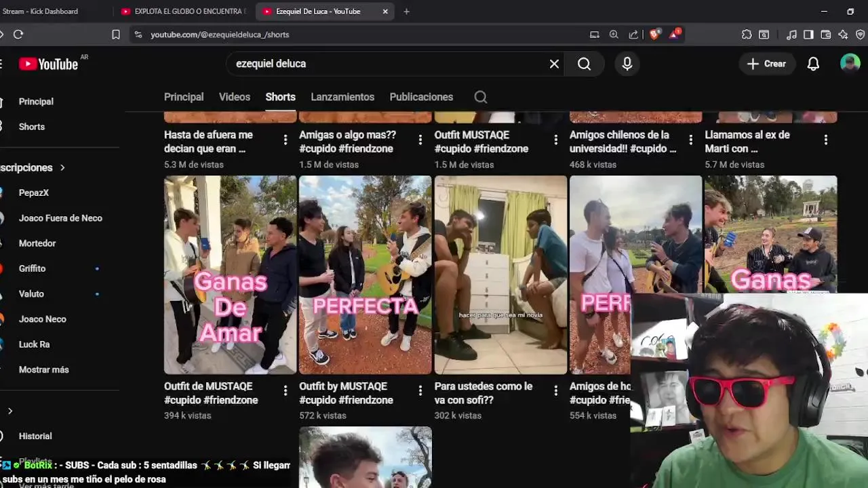Play the "hacer para que sea mi novia" thumbnail
The width and height of the screenshot is (868, 488).
click(500, 274)
